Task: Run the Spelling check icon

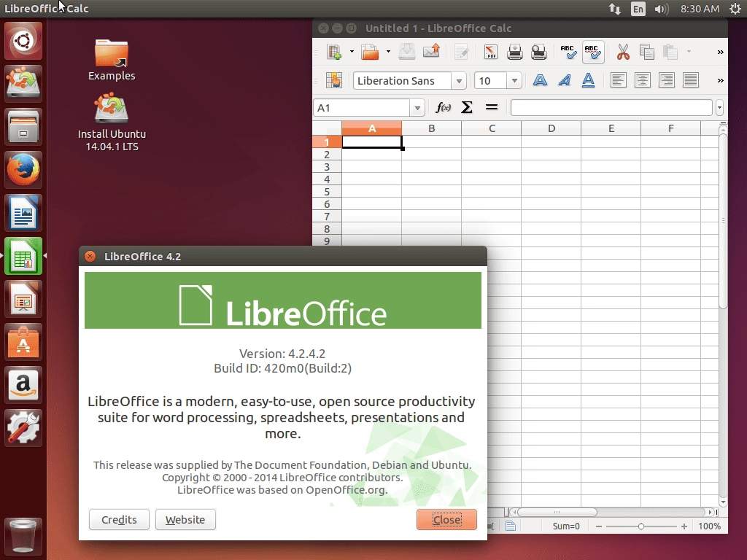Action: pos(568,52)
